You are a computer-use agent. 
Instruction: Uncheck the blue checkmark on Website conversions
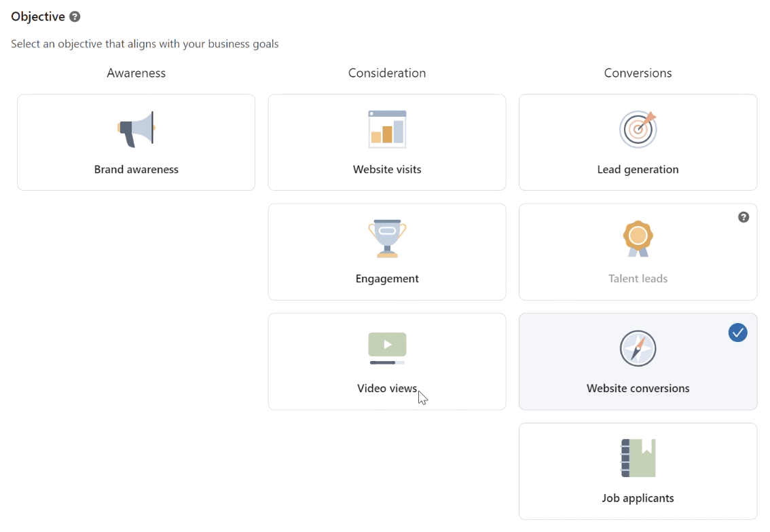coord(737,332)
